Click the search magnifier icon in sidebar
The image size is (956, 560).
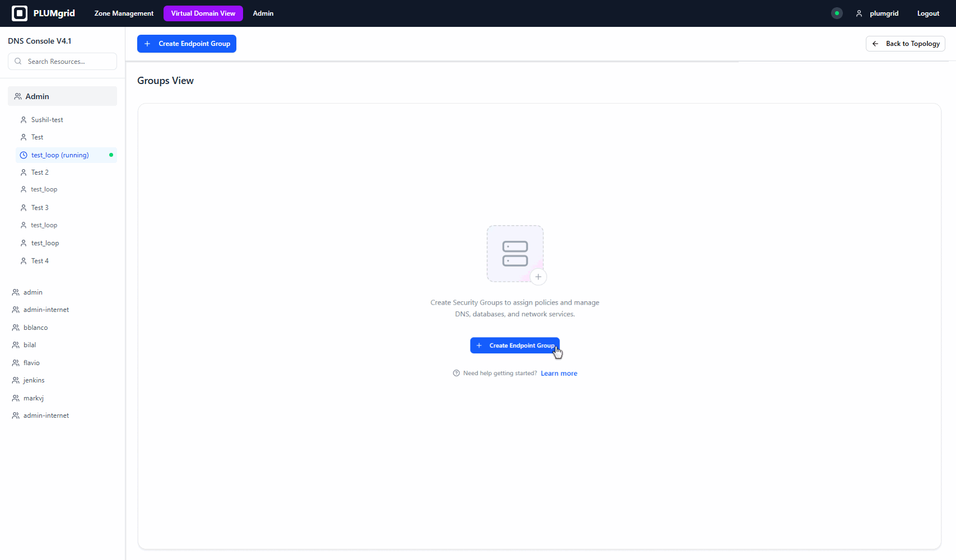[18, 62]
